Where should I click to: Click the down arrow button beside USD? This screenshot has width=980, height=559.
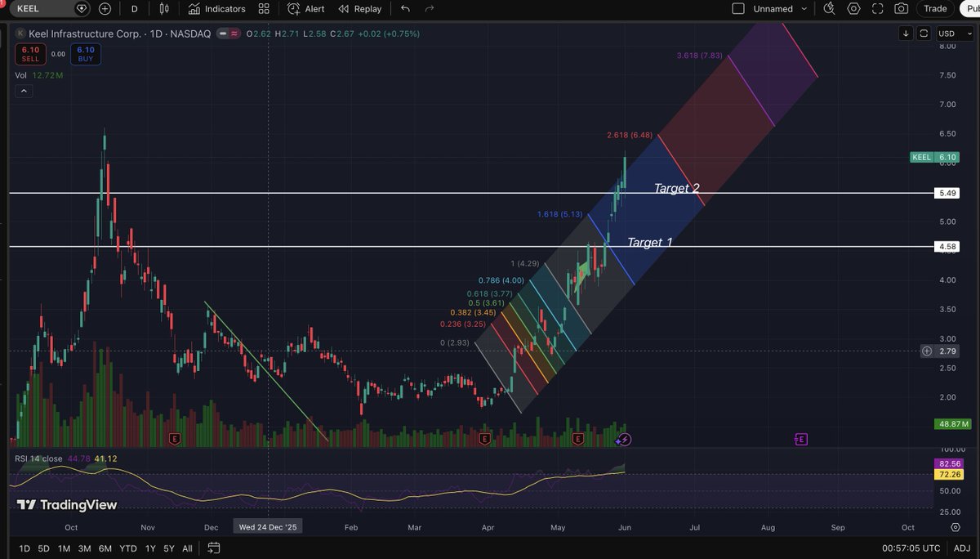coord(906,34)
